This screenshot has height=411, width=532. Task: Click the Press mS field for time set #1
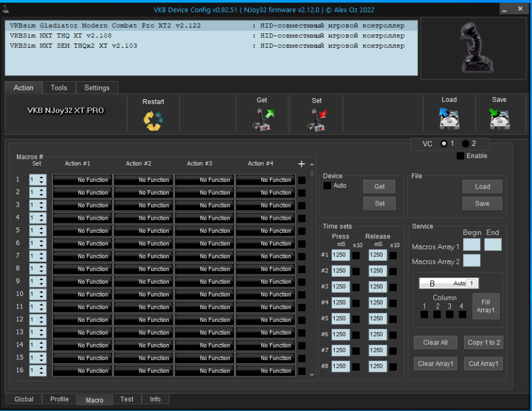pos(340,255)
